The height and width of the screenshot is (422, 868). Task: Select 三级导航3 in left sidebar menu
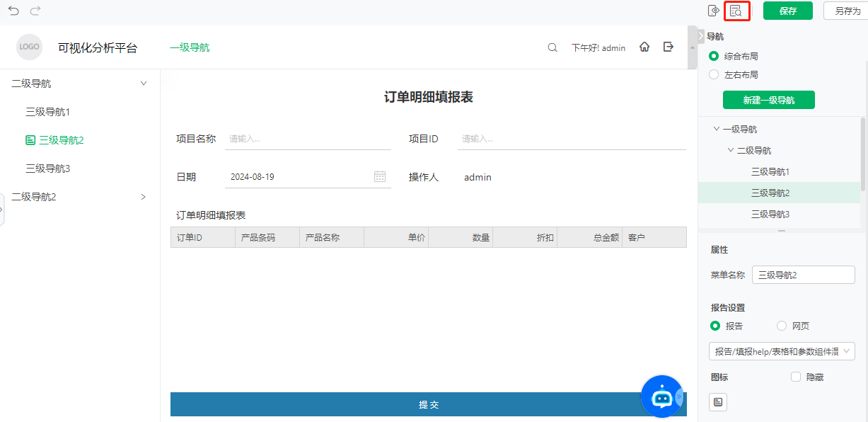tap(48, 169)
